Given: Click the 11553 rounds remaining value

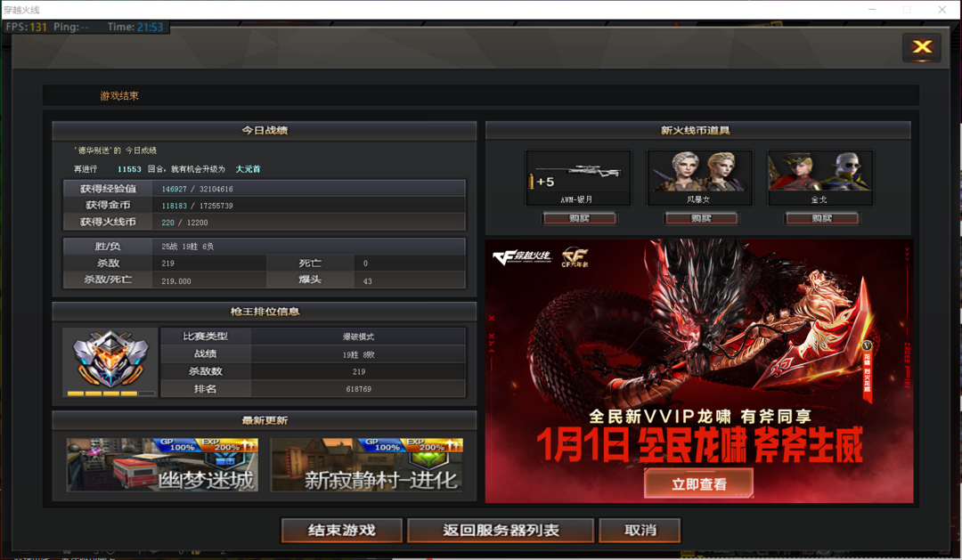Looking at the screenshot, I should pos(129,169).
